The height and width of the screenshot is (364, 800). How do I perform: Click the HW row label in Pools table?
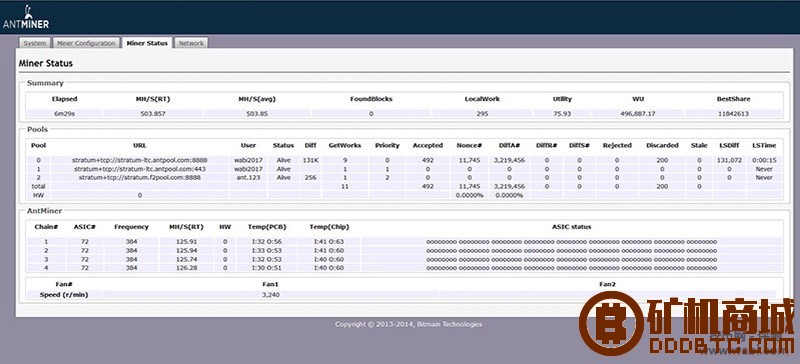(x=38, y=195)
